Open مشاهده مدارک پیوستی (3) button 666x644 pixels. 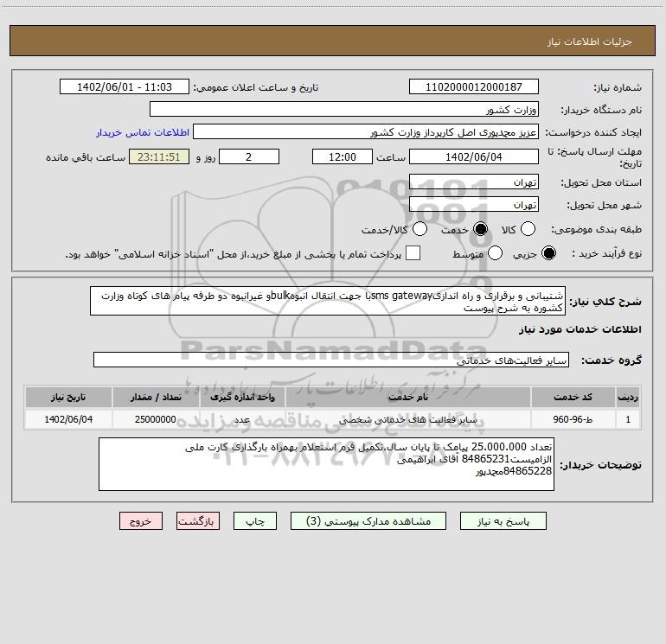tap(368, 521)
